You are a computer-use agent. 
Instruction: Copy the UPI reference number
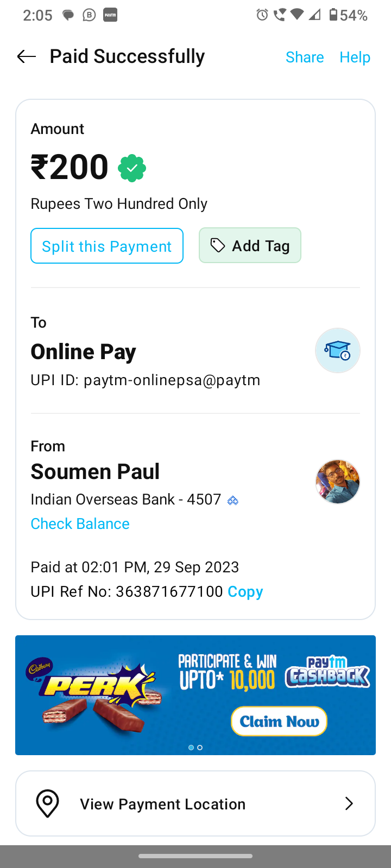click(x=245, y=591)
